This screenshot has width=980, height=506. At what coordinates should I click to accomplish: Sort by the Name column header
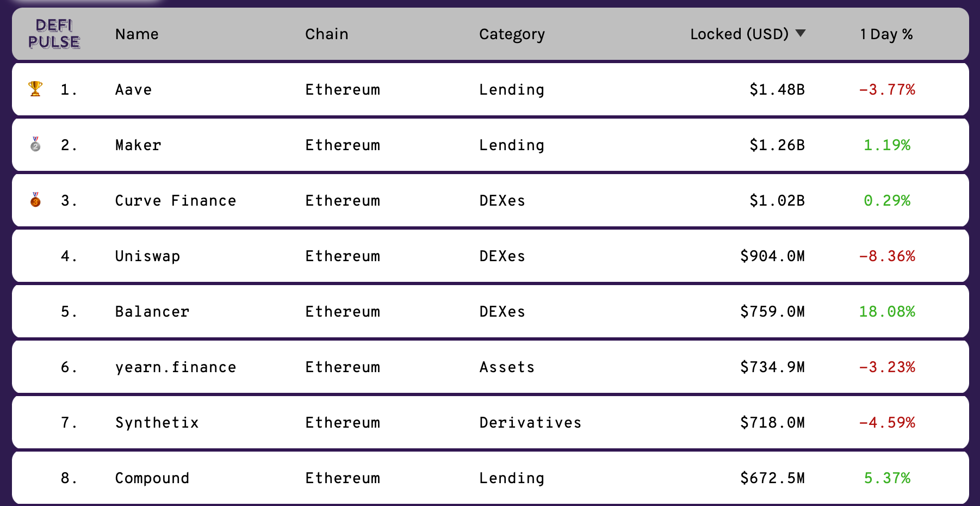(137, 34)
